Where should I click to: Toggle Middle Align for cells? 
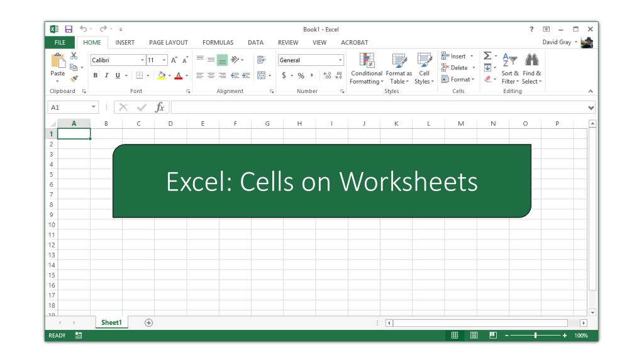point(211,60)
